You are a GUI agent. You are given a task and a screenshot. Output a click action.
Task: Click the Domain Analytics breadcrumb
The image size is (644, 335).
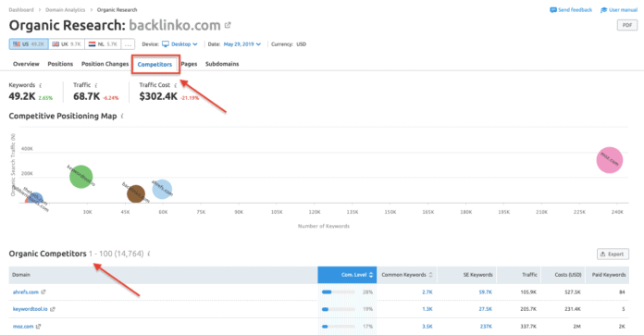click(x=66, y=10)
